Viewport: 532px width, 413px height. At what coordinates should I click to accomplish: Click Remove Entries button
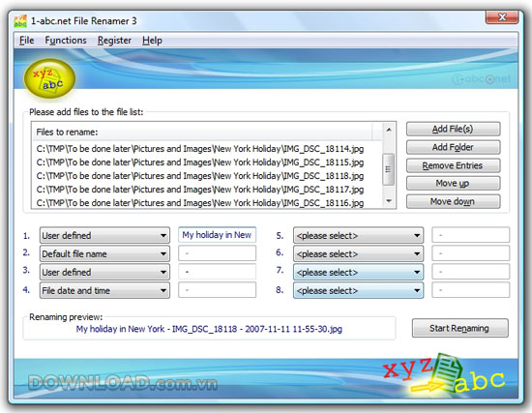coord(453,165)
